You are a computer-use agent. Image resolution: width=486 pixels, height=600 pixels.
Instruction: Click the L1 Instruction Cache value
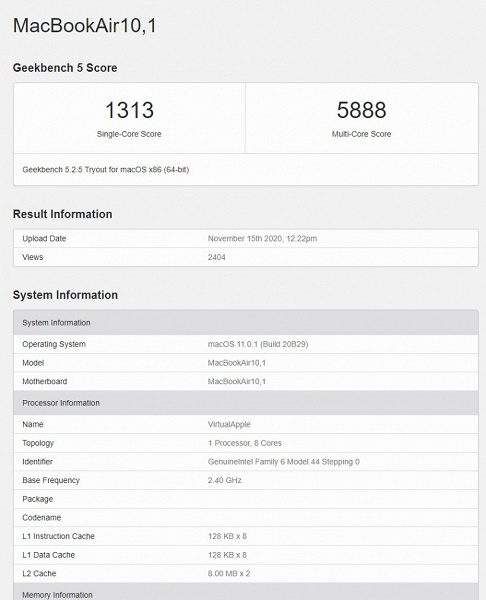pos(227,536)
